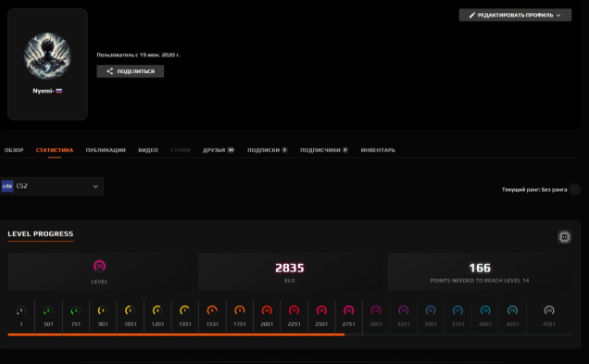Click the level 8 badge icon
Image resolution: width=589 pixels, height=364 pixels.
pos(212,310)
